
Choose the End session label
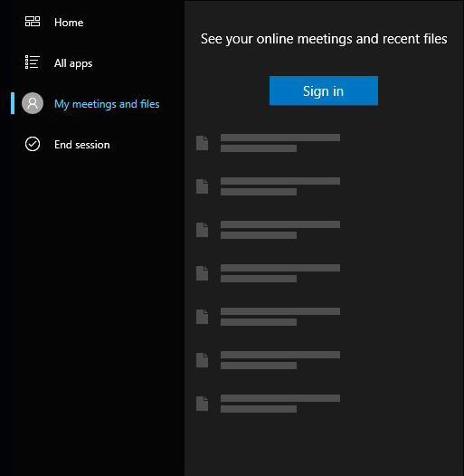pyautogui.click(x=82, y=145)
